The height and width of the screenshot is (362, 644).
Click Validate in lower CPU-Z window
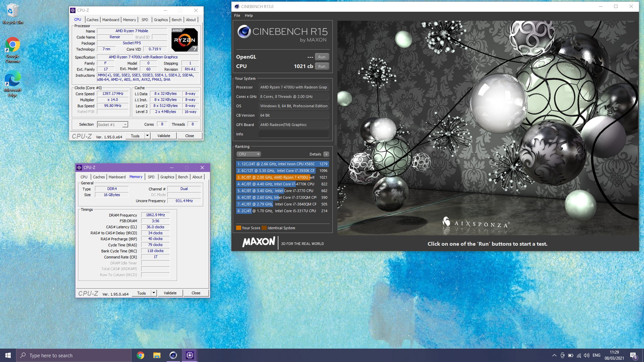[x=170, y=293]
